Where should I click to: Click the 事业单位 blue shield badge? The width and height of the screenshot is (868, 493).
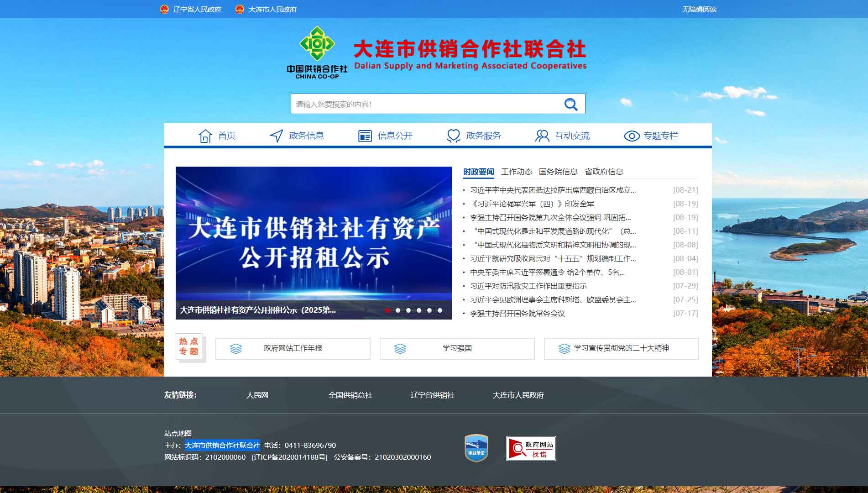(x=476, y=448)
